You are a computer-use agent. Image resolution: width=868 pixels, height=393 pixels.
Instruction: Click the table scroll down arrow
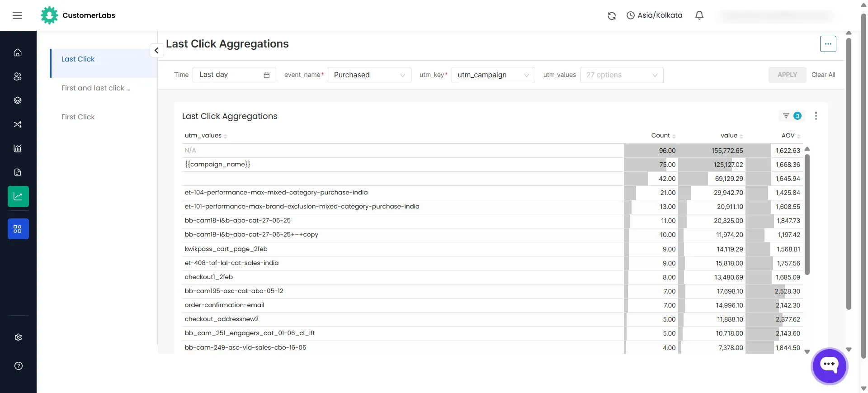[807, 351]
